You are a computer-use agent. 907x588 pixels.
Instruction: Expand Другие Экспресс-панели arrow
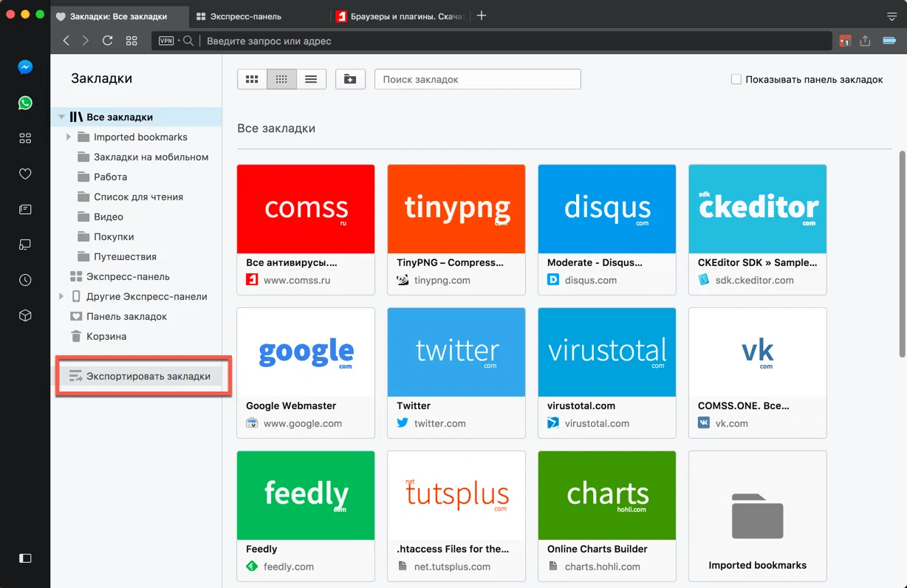[x=61, y=296]
